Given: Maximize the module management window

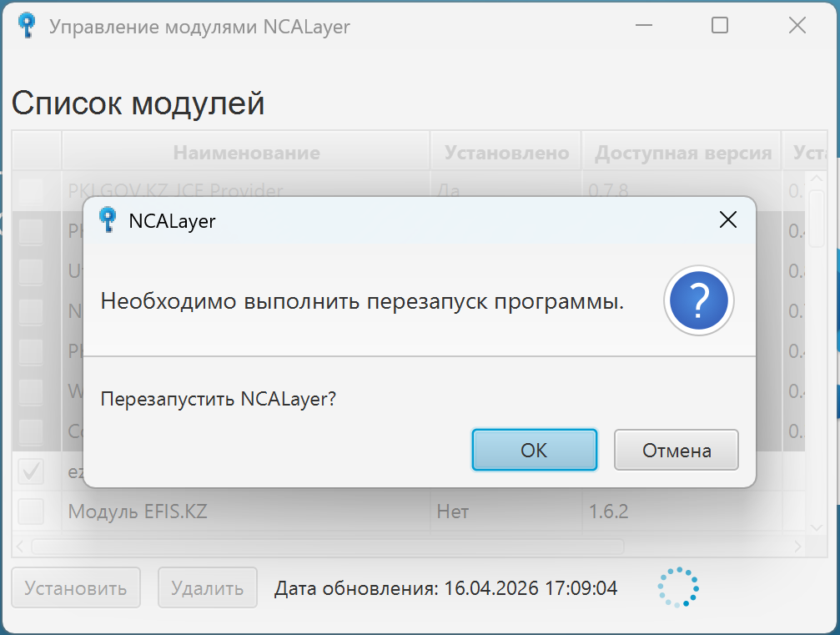Looking at the screenshot, I should [720, 25].
